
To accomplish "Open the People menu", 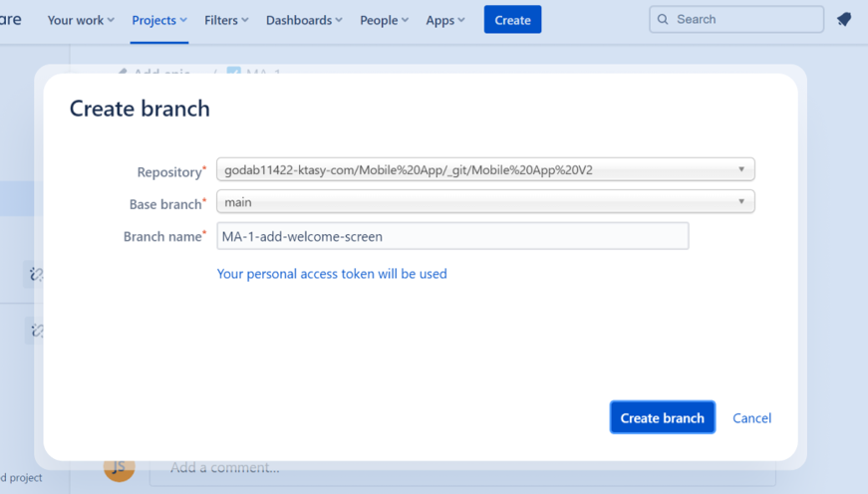I will click(384, 20).
